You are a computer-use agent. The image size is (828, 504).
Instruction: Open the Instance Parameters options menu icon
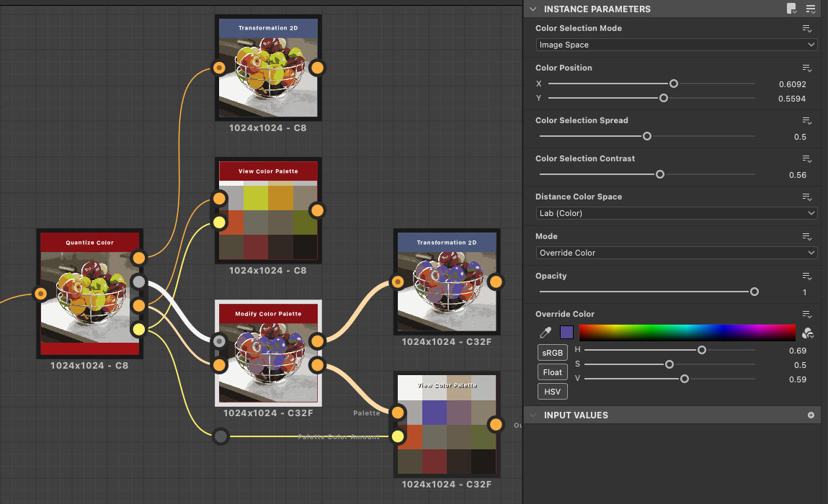pos(809,9)
